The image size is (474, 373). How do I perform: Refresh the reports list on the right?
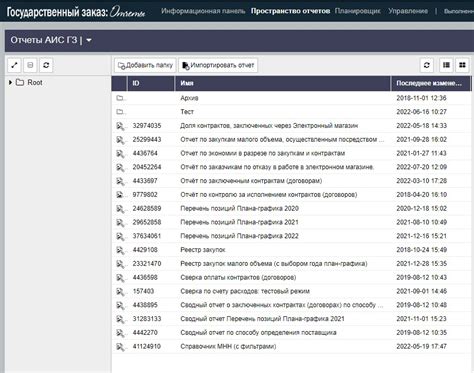point(427,65)
